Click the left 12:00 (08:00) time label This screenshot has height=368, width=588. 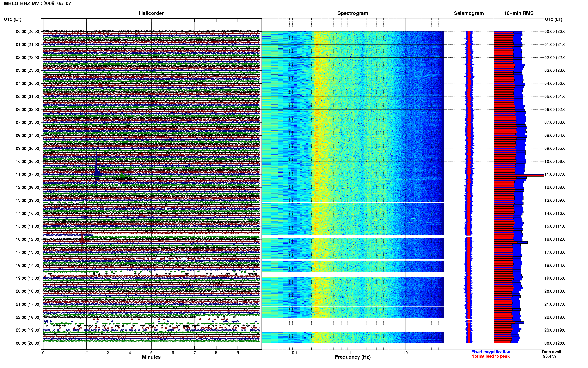tap(28, 187)
